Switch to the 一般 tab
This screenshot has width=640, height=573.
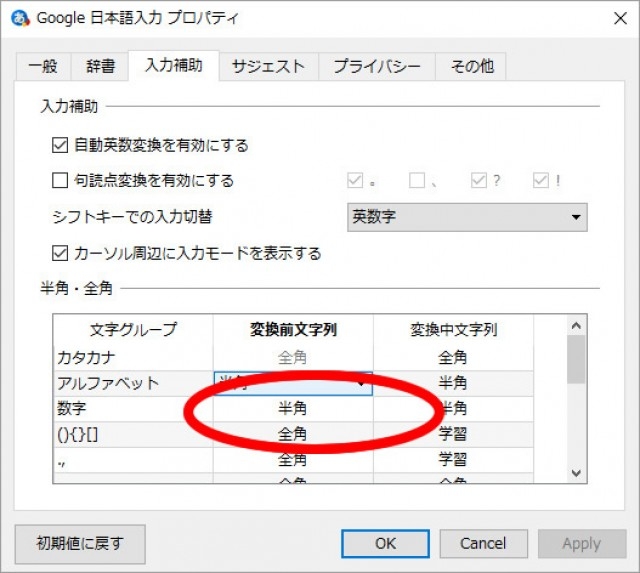pos(42,67)
